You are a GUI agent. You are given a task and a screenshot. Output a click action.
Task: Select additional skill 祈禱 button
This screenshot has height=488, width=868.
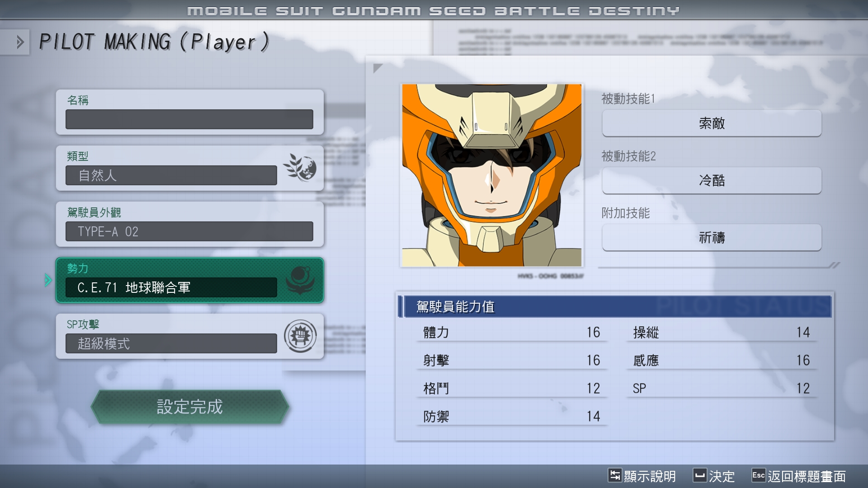click(711, 237)
